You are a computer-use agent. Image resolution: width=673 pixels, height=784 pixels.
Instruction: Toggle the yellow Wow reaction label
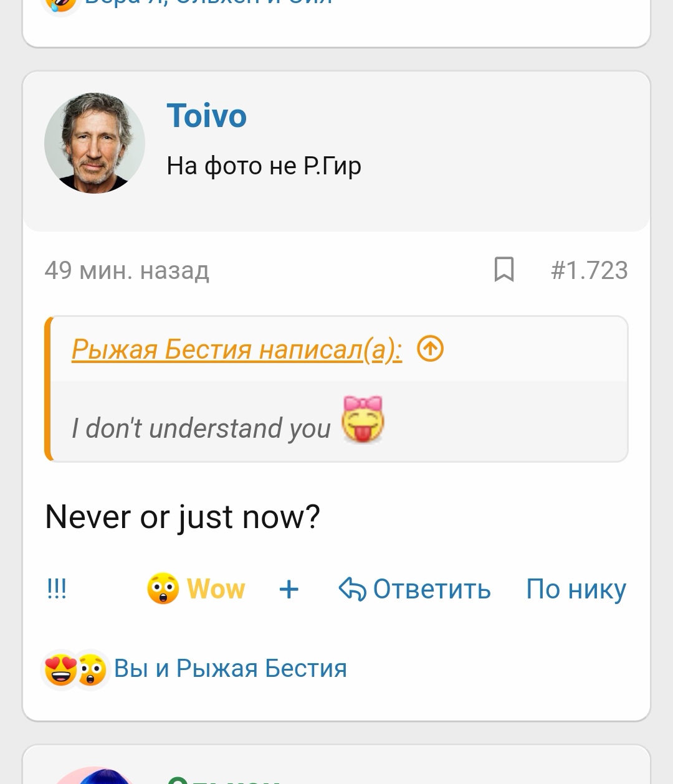click(216, 588)
